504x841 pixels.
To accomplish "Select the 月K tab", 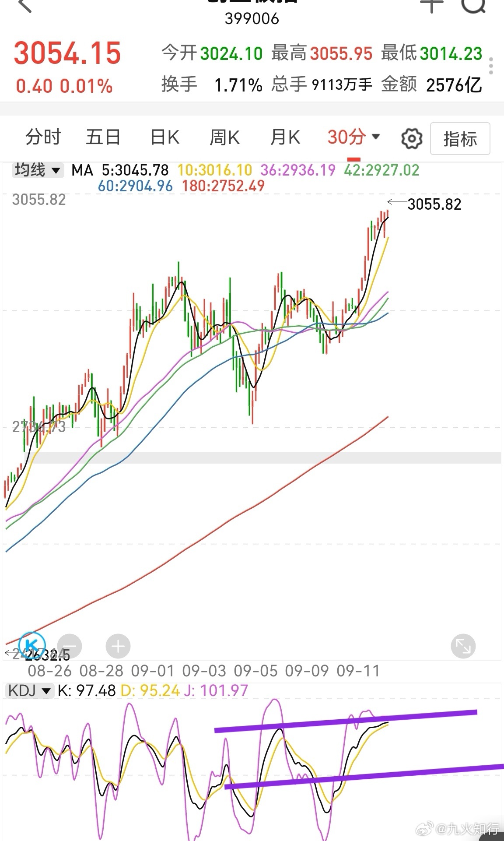I will [x=285, y=137].
